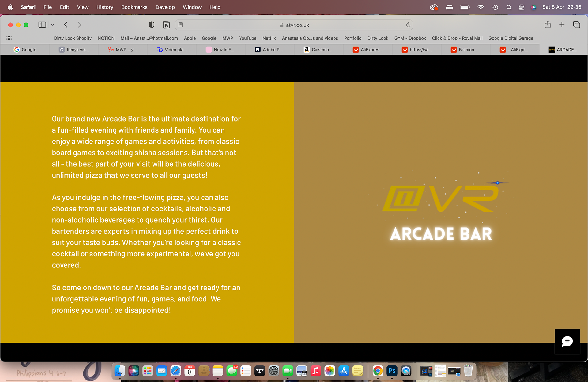Open System Settings from the dock

(x=274, y=371)
